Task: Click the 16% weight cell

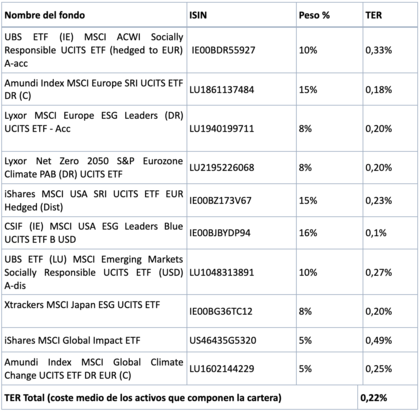Action: pos(308,233)
